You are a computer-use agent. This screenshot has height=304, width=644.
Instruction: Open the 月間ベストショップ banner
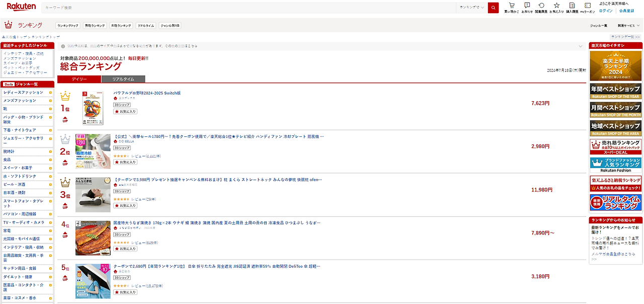[616, 110]
